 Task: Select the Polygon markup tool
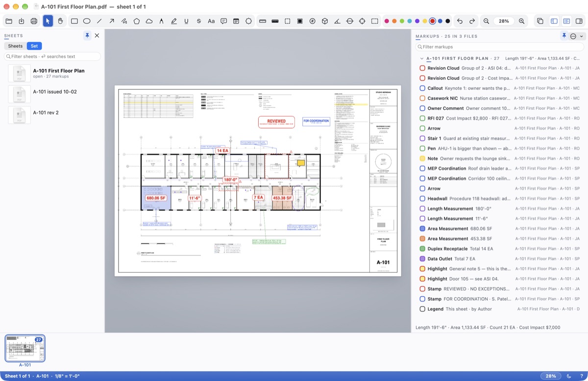pyautogui.click(x=137, y=21)
